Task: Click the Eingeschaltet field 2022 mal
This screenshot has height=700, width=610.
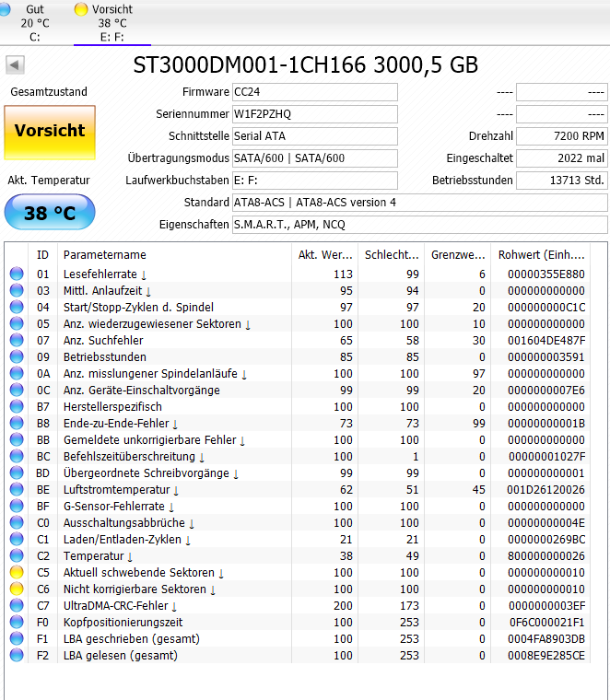Action: [x=562, y=158]
